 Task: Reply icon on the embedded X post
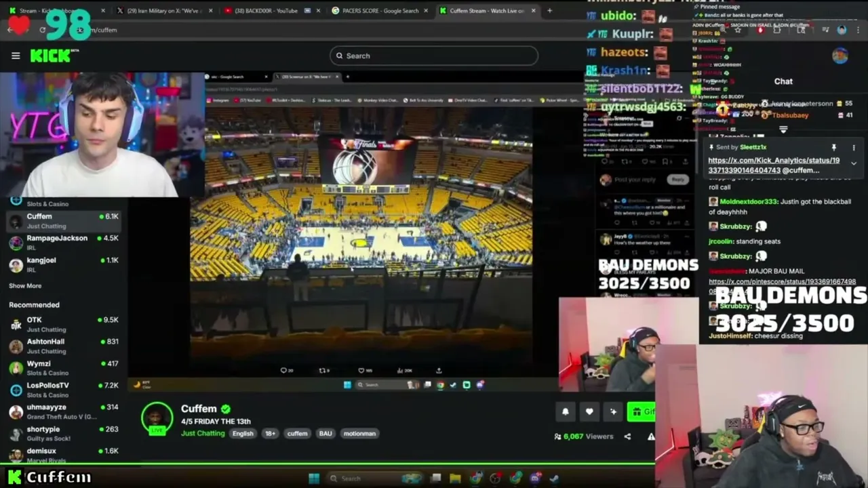pos(284,370)
